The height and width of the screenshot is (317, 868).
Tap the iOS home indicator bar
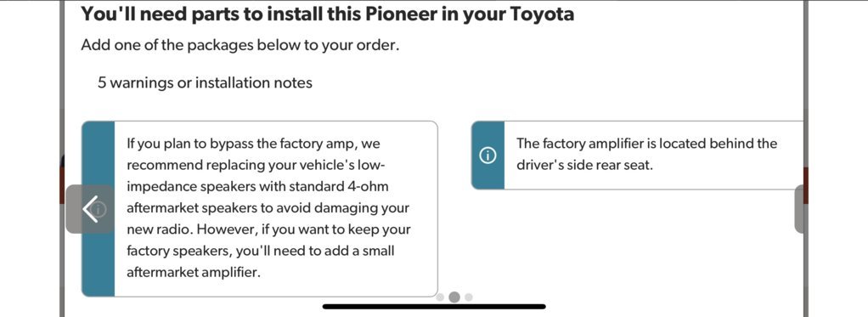tap(434, 306)
